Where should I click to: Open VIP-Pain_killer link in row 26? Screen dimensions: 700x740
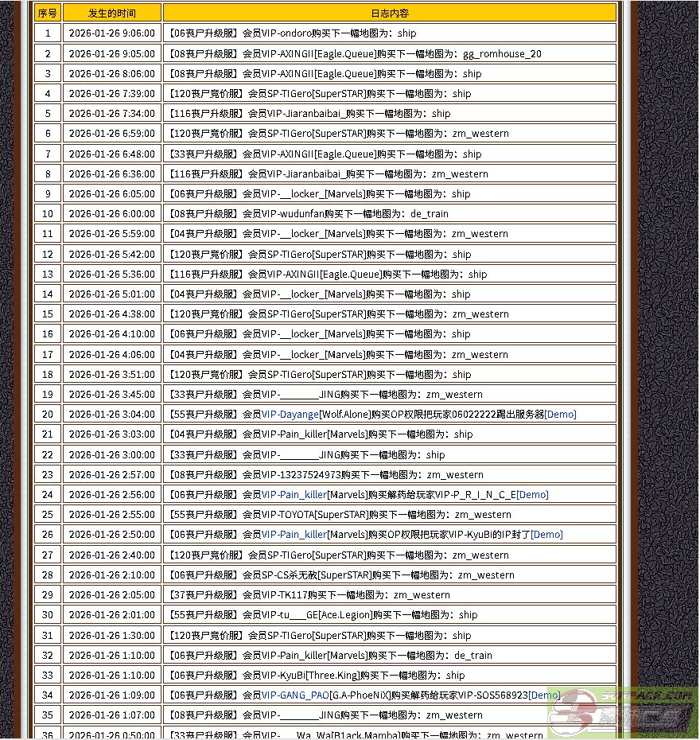[x=294, y=535]
